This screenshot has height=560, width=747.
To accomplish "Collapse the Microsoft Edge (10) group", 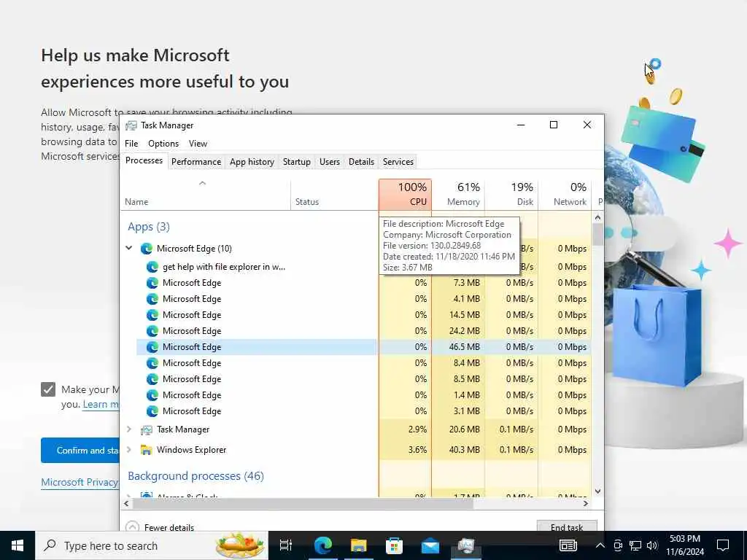I will click(x=128, y=248).
